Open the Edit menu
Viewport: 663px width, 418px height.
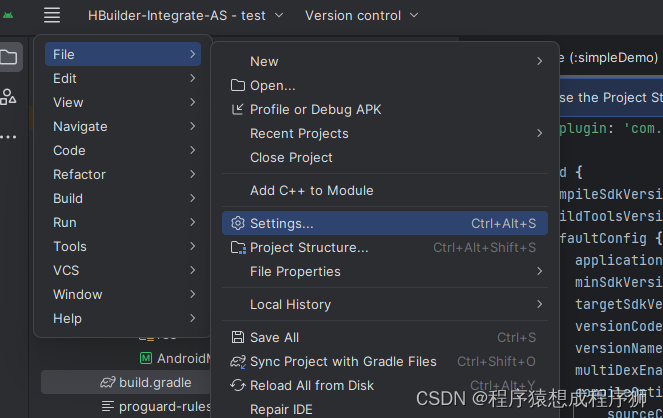(65, 78)
